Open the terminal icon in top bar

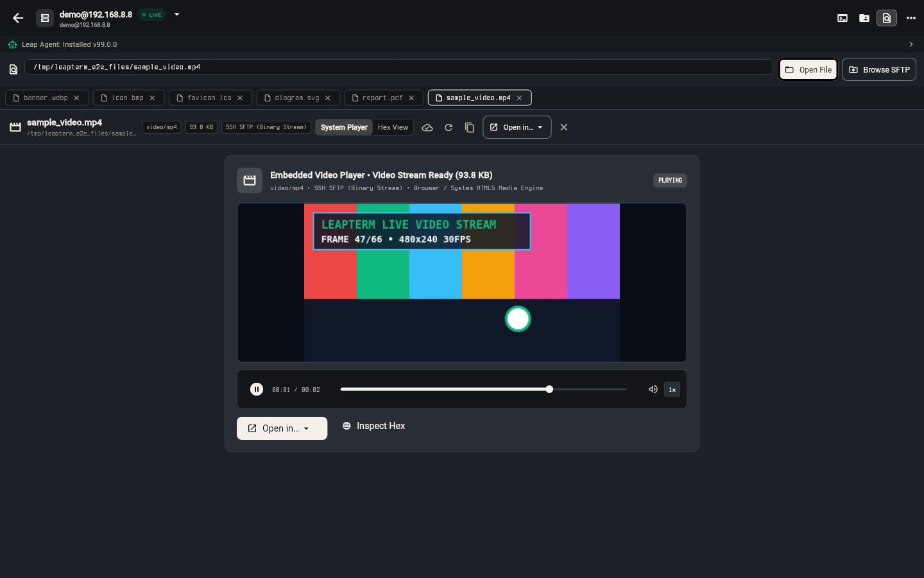pos(843,18)
